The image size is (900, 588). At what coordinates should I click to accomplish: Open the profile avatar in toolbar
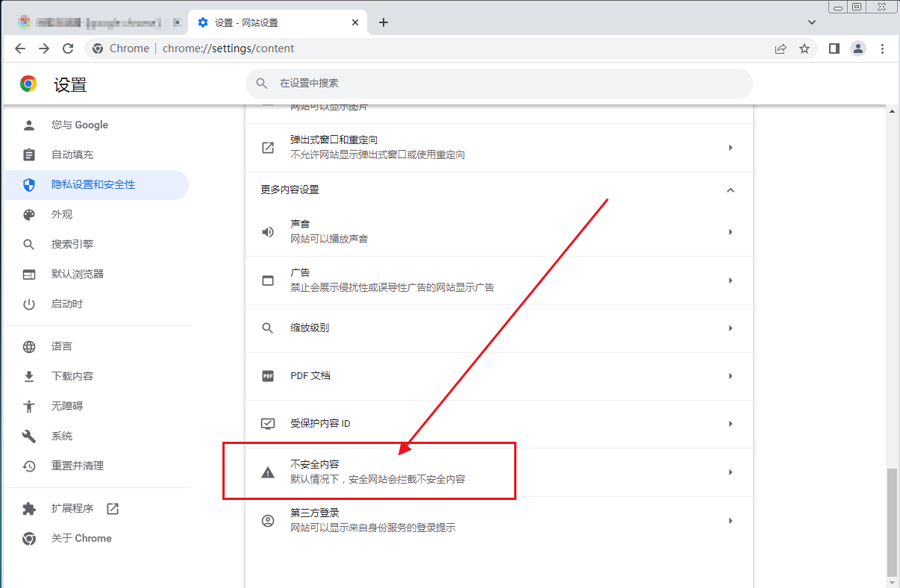pyautogui.click(x=858, y=49)
